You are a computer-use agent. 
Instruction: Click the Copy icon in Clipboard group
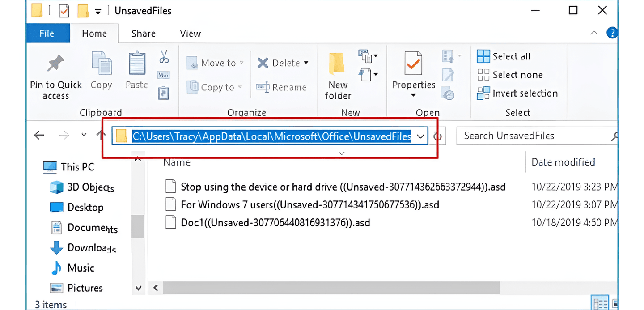tap(101, 64)
